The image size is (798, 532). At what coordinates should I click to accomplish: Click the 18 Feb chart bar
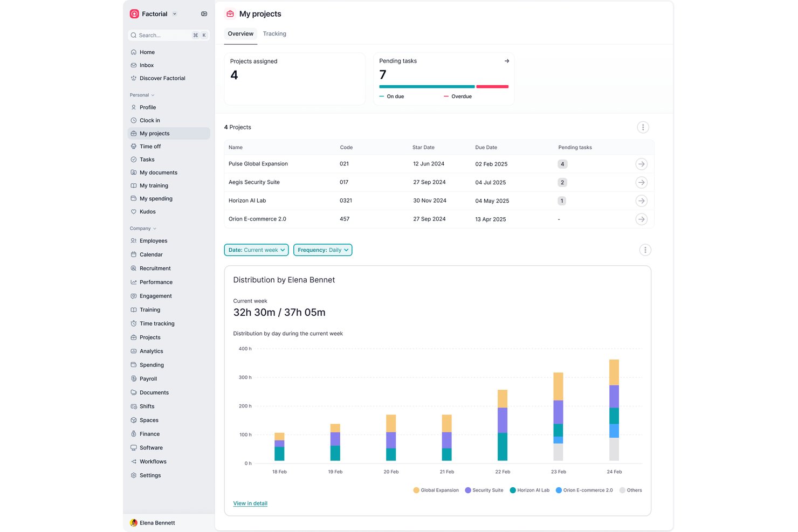[x=279, y=447]
